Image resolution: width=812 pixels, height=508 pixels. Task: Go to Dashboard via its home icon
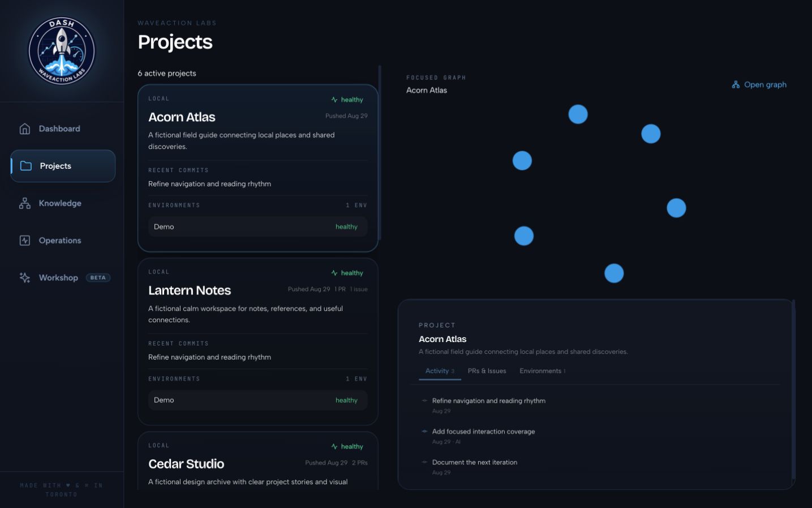pyautogui.click(x=25, y=129)
